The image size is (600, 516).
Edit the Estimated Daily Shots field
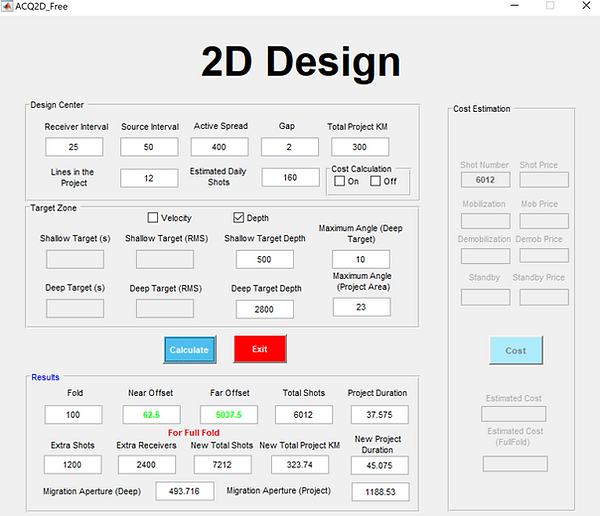point(290,177)
